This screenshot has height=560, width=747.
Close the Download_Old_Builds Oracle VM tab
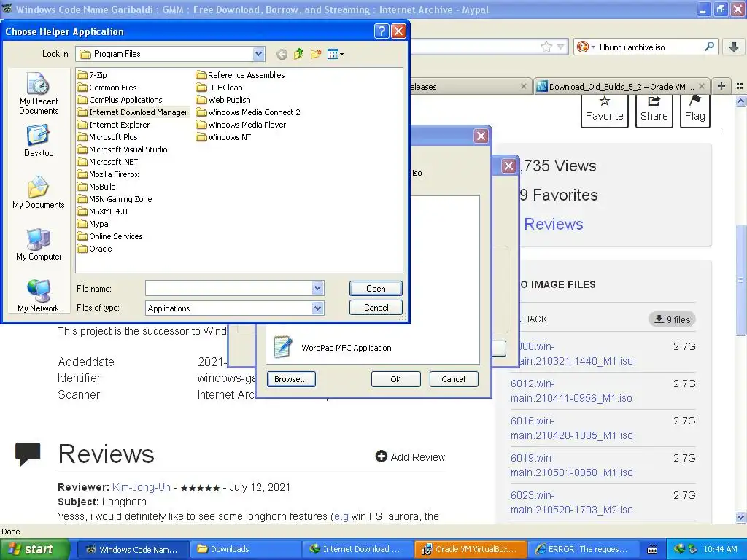pos(702,86)
